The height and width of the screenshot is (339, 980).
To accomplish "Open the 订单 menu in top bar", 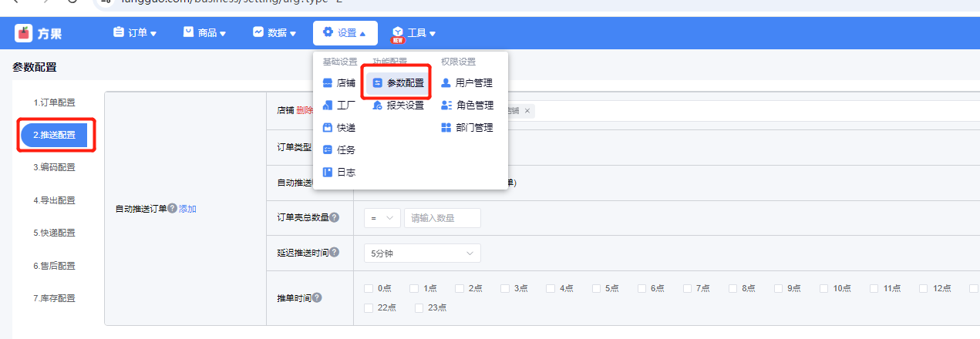I will point(134,33).
